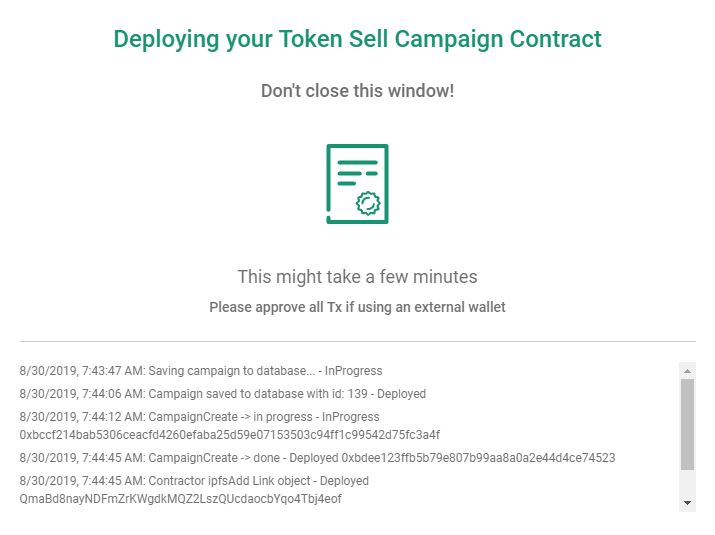The image size is (715, 535).
Task: Select the 'Campaign saved to database with id: 139' entry
Action: pos(223,394)
